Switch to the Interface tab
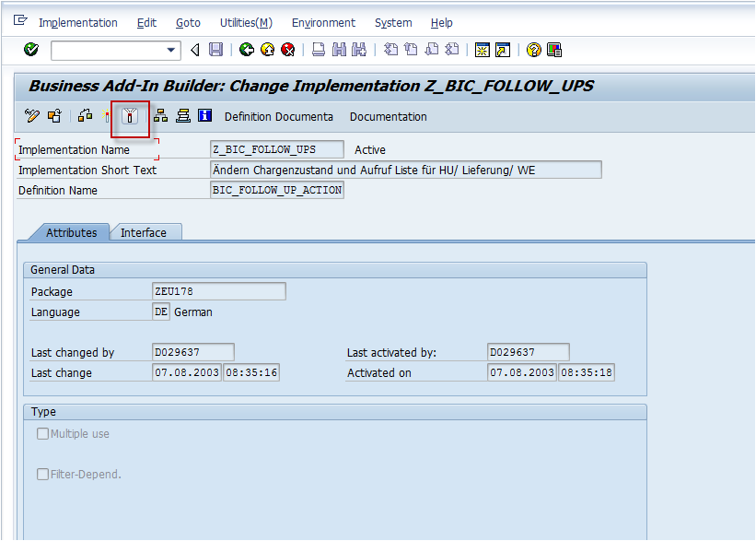This screenshot has height=541, width=756. (145, 232)
